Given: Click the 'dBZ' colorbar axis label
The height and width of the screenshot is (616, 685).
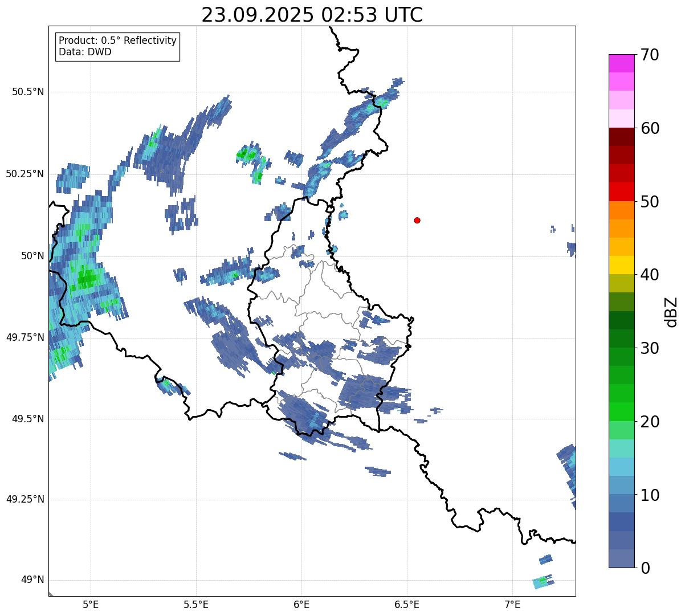Looking at the screenshot, I should [x=671, y=311].
